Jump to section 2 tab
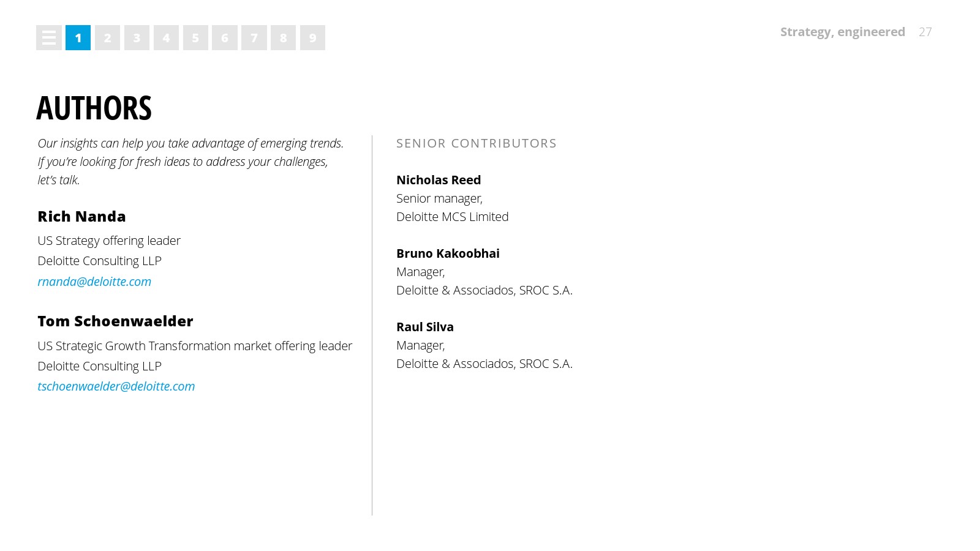Image resolution: width=980 pixels, height=551 pixels. tap(107, 38)
